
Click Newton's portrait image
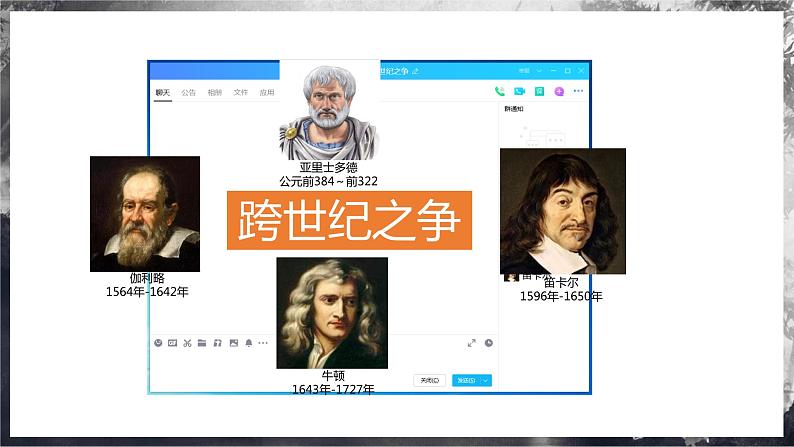(x=332, y=313)
